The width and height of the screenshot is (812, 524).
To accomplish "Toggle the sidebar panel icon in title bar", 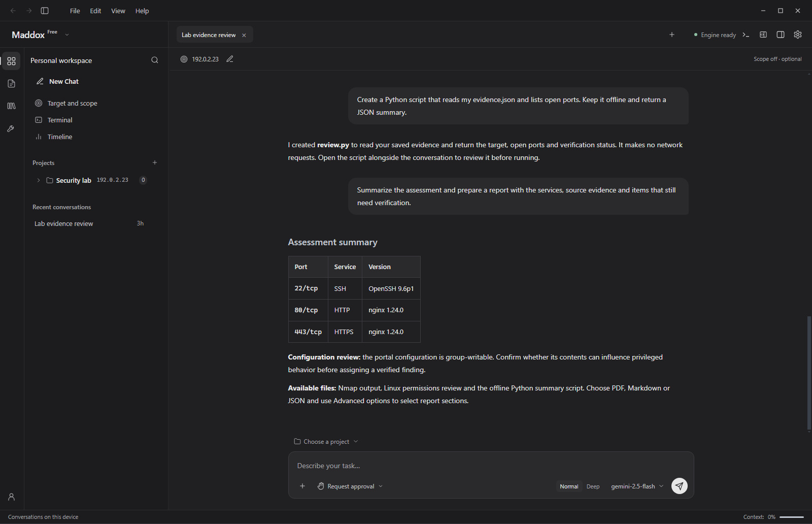I will click(45, 11).
